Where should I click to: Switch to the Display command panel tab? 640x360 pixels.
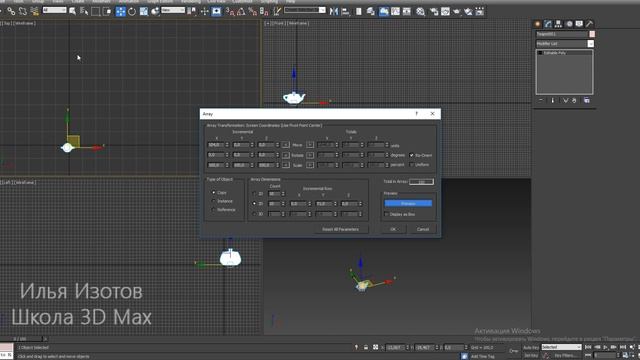tap(579, 24)
